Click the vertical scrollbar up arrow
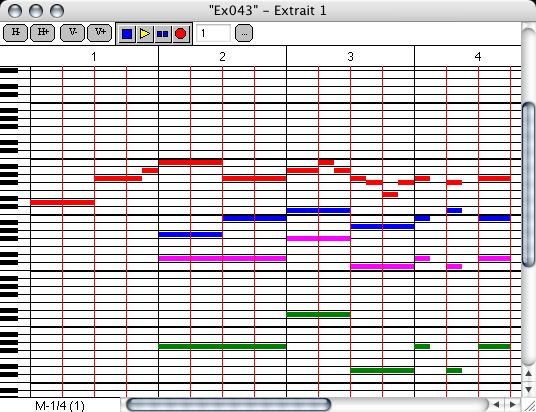536x412 pixels. point(528,374)
